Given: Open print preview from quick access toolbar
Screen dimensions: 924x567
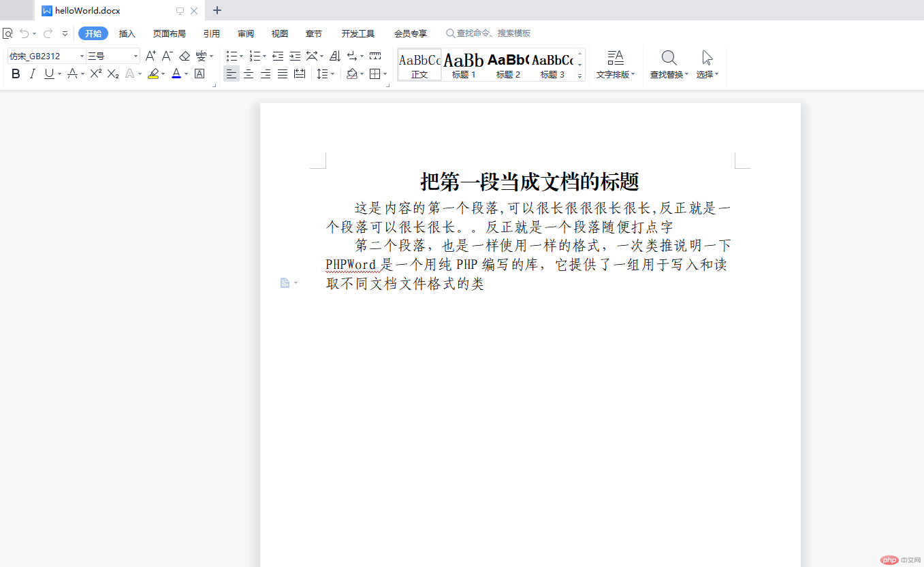Looking at the screenshot, I should point(7,33).
